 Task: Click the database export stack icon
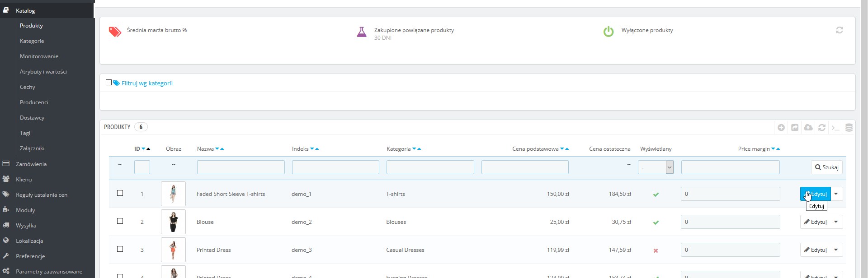pos(849,128)
